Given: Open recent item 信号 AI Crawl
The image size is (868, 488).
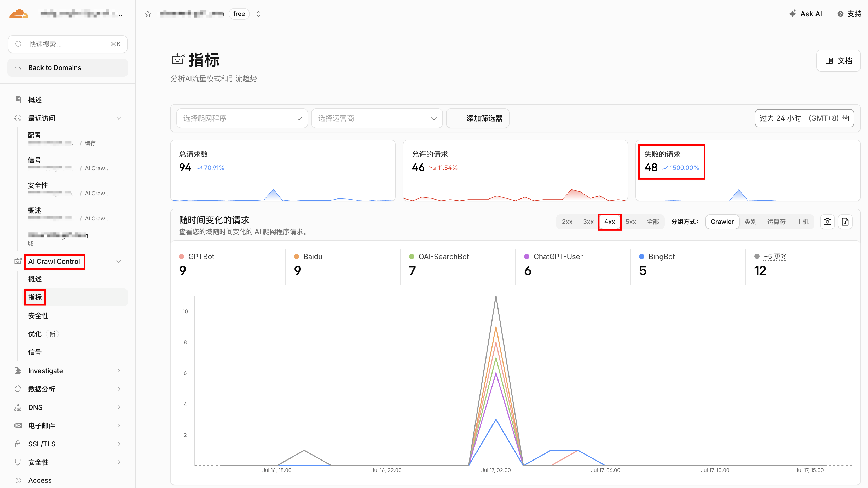Looking at the screenshot, I should pos(69,164).
